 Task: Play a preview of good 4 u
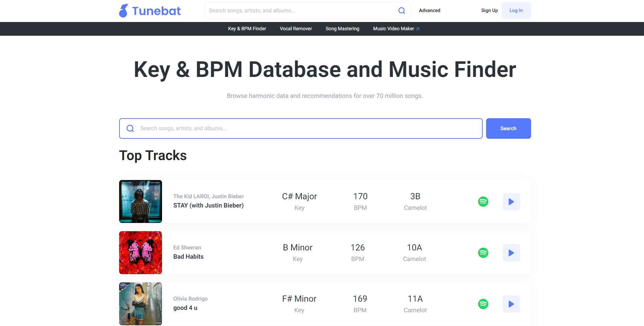click(x=511, y=304)
